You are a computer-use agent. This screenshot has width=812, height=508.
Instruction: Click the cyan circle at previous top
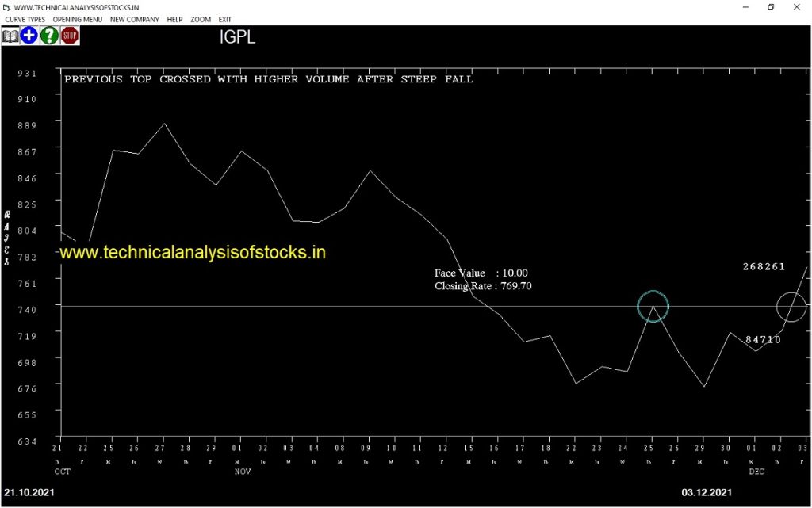pos(653,306)
